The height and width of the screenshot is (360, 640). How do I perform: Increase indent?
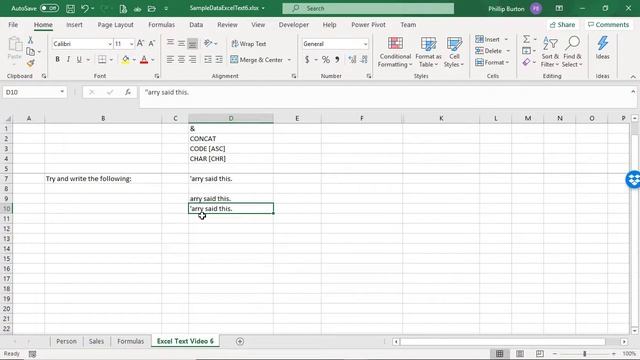219,60
